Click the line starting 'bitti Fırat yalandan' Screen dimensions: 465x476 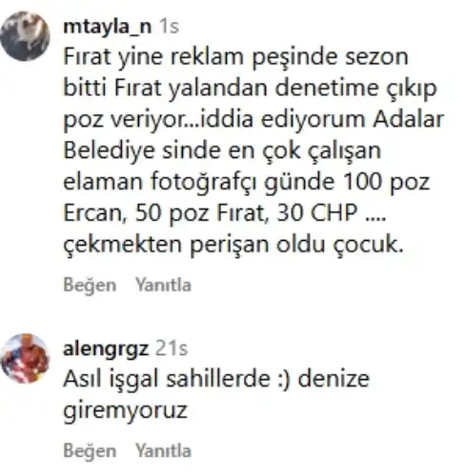pyautogui.click(x=250, y=89)
